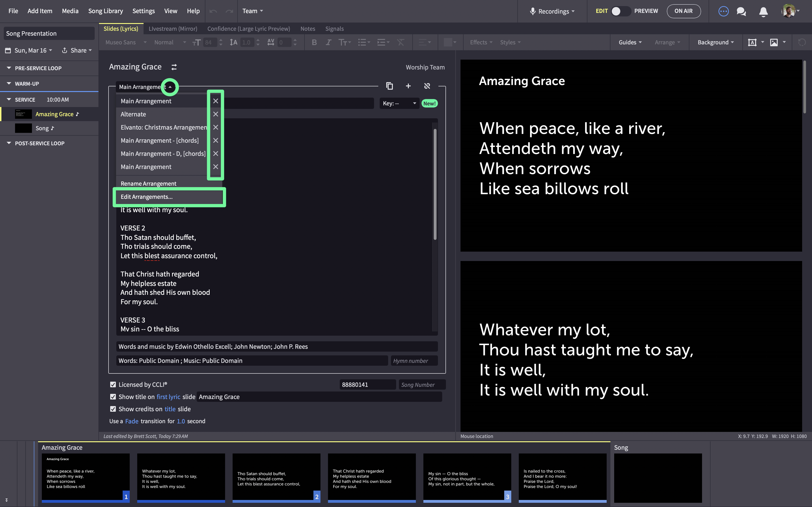
Task: Open the chat messages icon
Action: pos(741,12)
